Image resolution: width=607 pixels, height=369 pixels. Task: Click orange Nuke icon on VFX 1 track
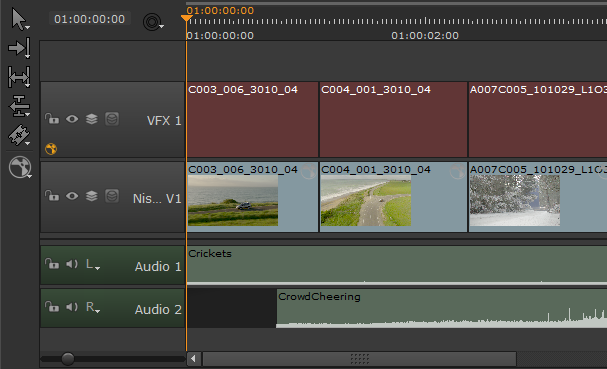click(51, 149)
